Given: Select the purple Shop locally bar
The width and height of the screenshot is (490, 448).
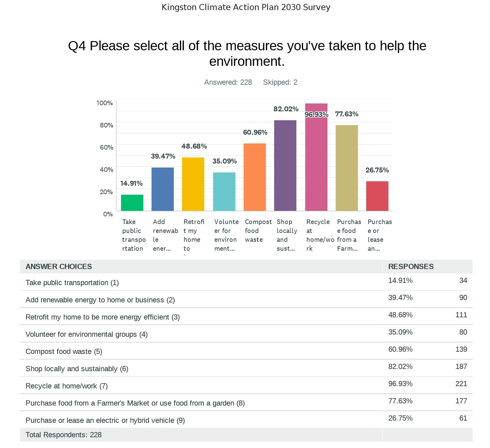Looking at the screenshot, I should 285,165.
